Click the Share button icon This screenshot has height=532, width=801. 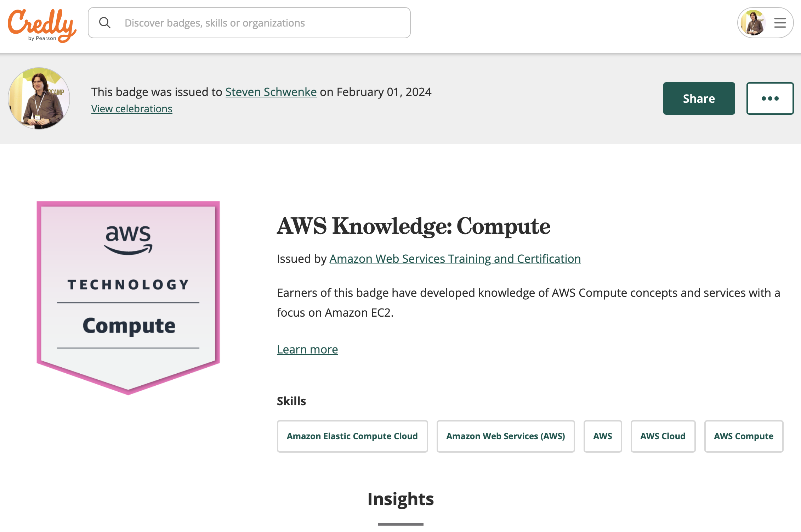coord(699,98)
